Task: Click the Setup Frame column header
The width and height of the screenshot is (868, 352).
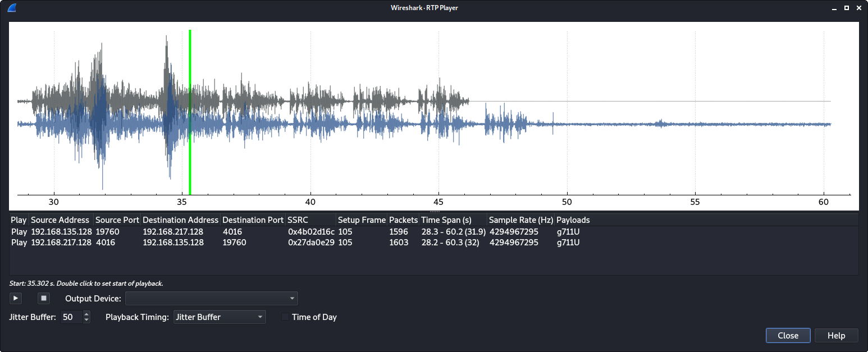Action: [x=362, y=220]
